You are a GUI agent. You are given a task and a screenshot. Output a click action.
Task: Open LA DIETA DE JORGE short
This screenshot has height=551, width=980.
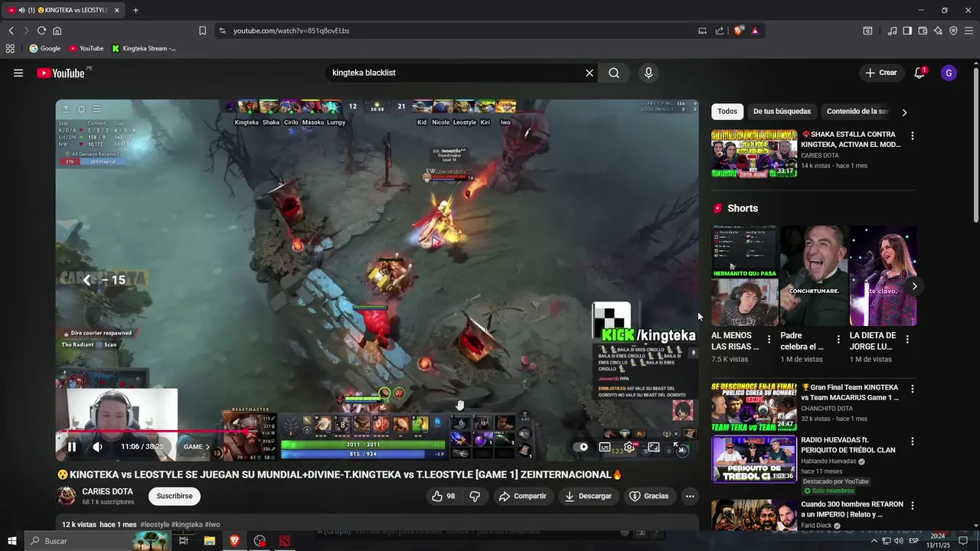tap(883, 275)
